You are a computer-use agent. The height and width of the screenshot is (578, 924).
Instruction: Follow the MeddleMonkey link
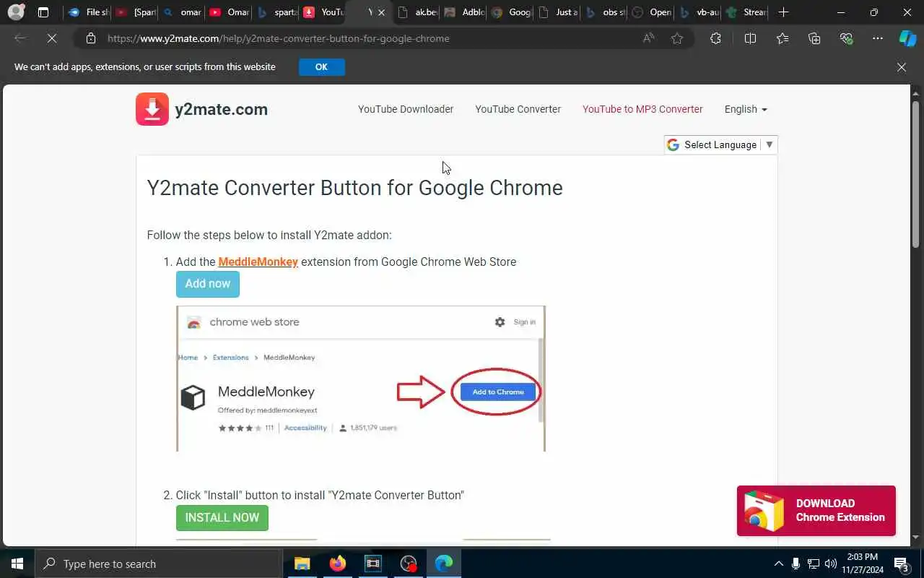coord(258,262)
